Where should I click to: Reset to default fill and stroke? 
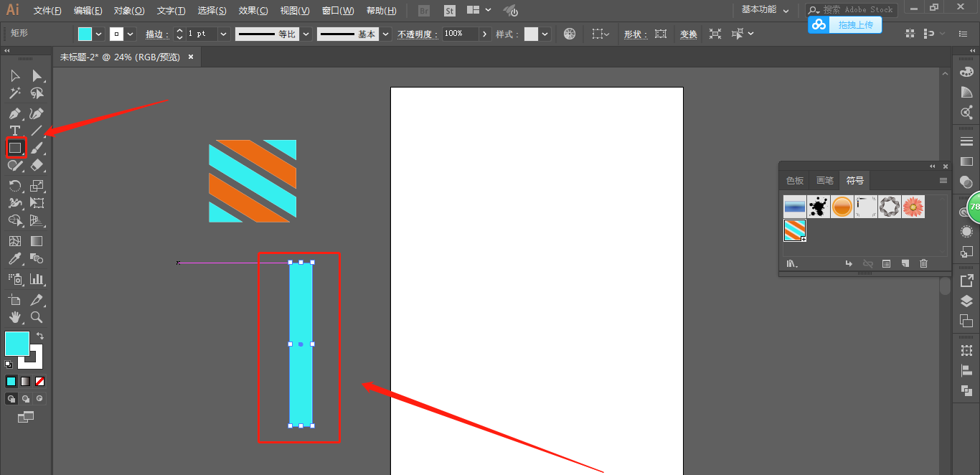9,365
